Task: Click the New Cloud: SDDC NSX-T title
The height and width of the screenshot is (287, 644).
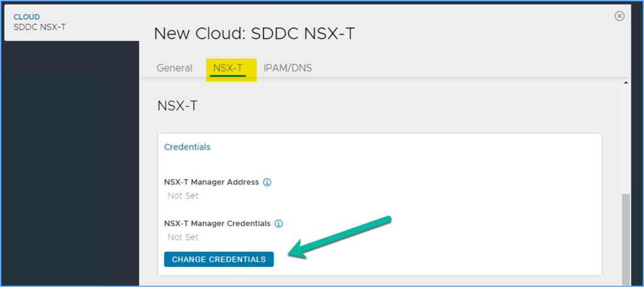Action: point(254,33)
